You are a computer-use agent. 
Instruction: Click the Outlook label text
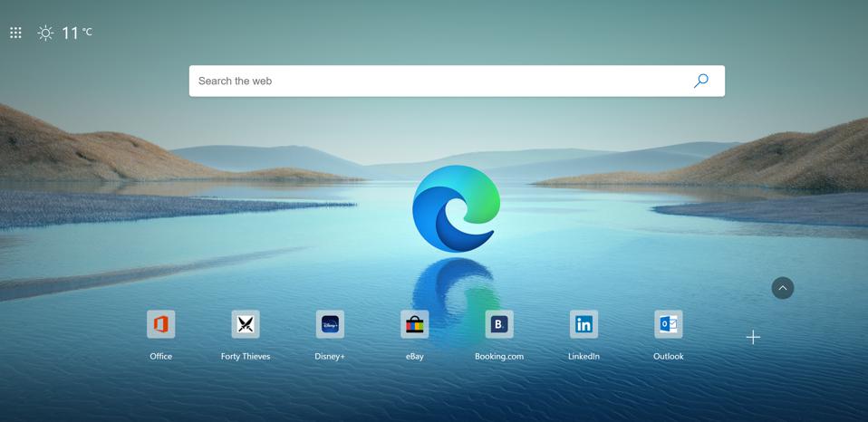point(669,357)
